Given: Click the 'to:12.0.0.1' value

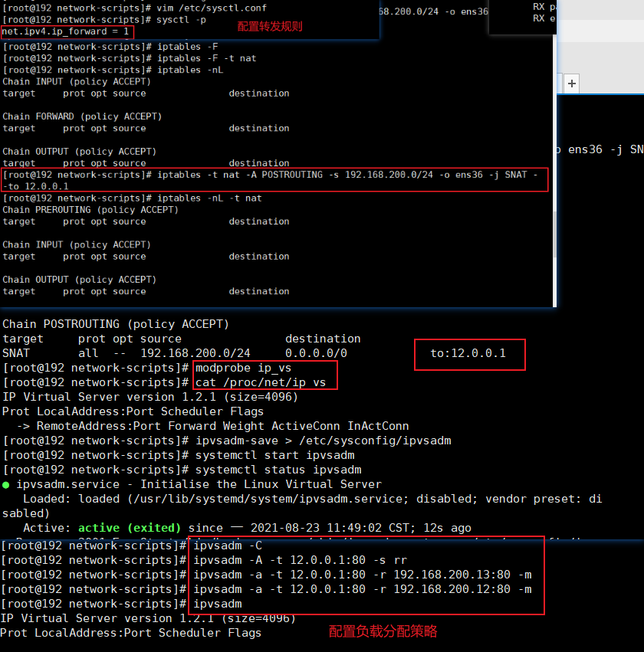Looking at the screenshot, I should click(468, 353).
